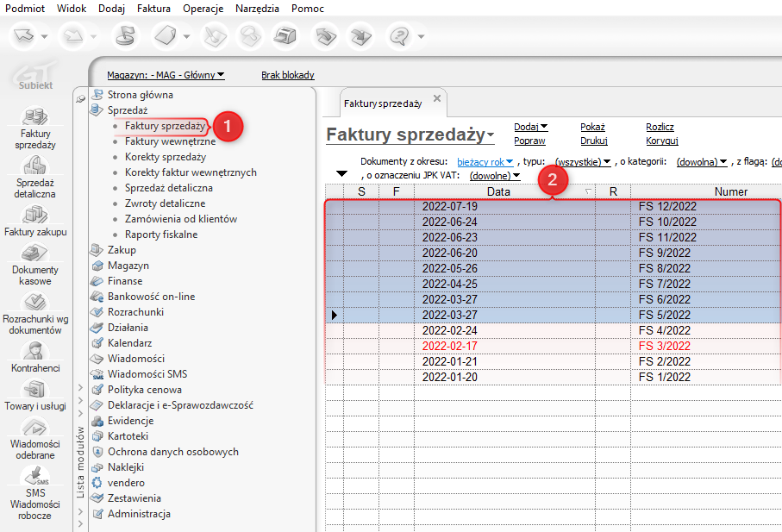This screenshot has width=782, height=532.
Task: Open Sprzedaż detaliczna sidebar icon
Action: (35, 166)
